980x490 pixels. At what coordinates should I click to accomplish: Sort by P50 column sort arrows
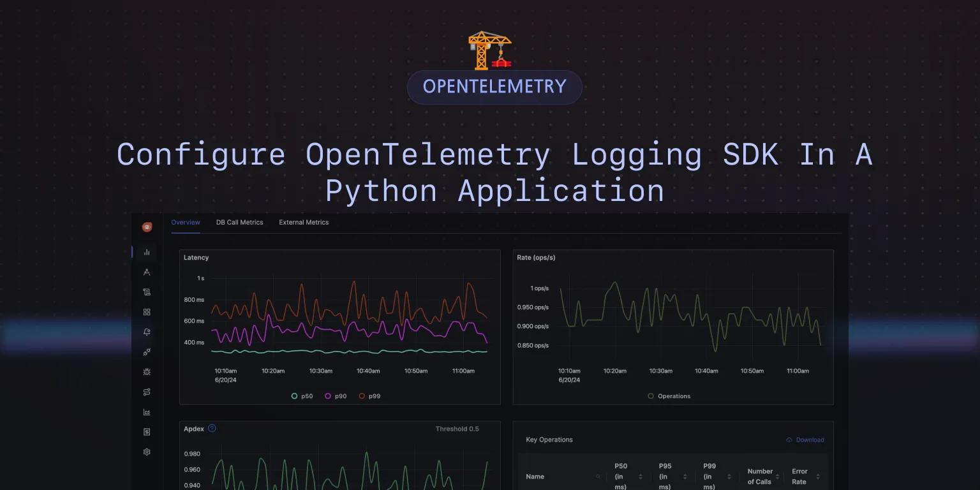[641, 477]
